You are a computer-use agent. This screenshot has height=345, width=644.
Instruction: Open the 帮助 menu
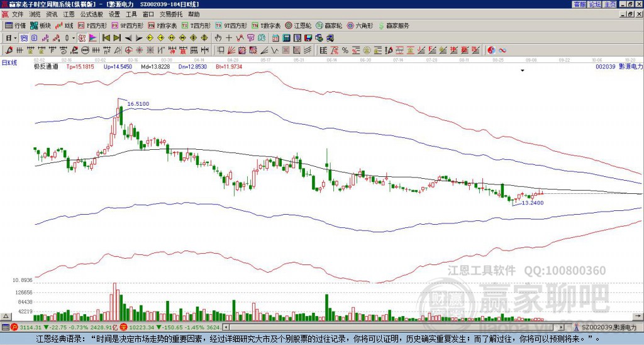[194, 14]
